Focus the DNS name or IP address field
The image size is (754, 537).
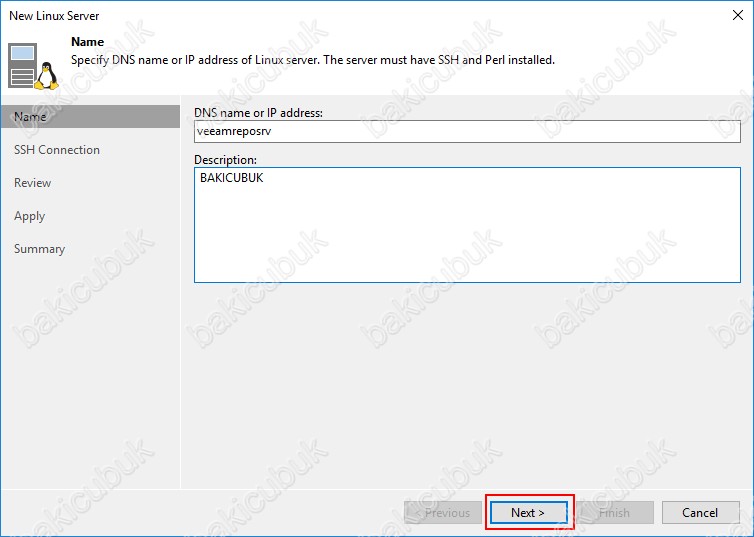467,131
